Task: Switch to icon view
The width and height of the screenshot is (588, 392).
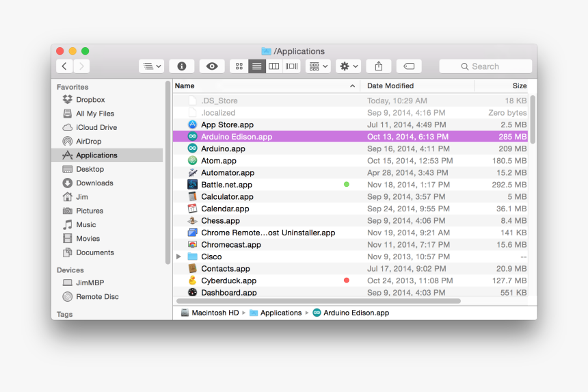Action: coord(239,66)
